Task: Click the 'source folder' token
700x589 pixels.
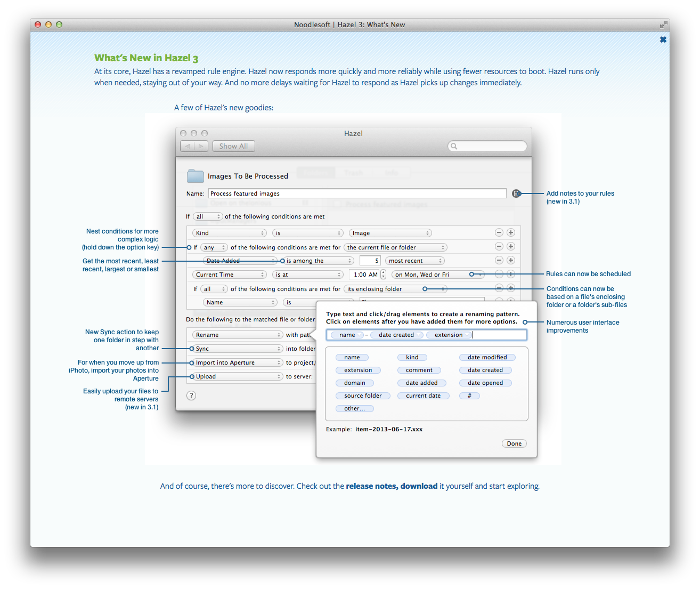Action: (363, 396)
